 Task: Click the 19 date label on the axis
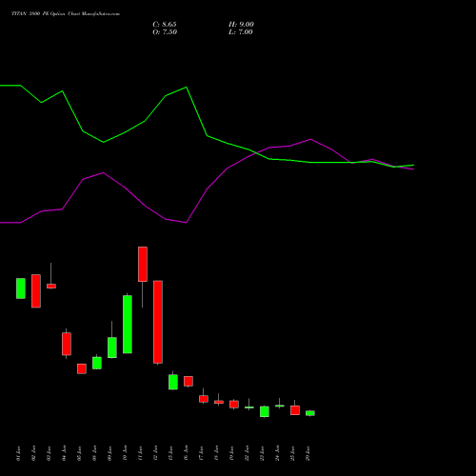232,453
